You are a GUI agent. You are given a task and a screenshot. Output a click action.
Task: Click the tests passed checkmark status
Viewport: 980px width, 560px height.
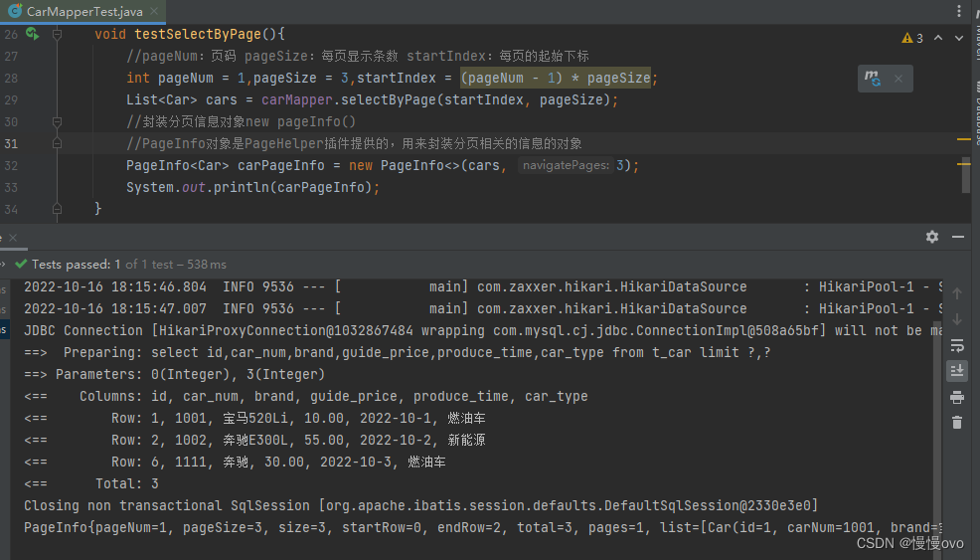point(21,264)
